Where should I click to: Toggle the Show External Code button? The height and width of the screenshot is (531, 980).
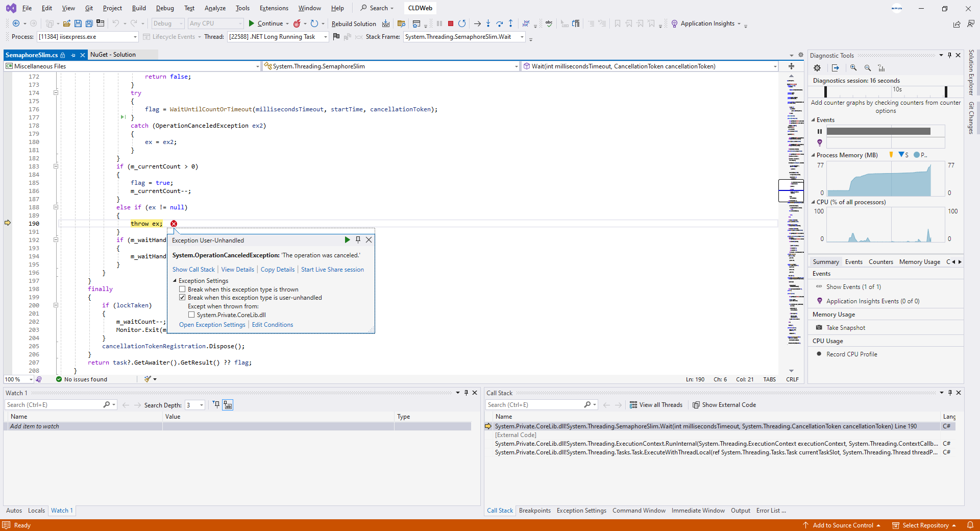tap(724, 405)
